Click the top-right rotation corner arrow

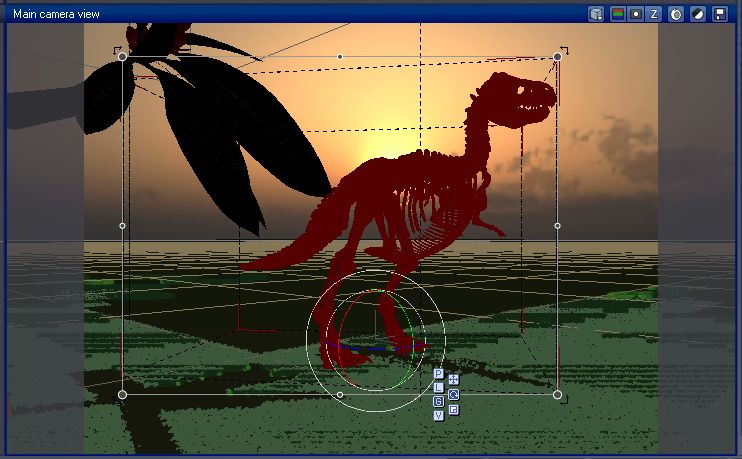[565, 50]
